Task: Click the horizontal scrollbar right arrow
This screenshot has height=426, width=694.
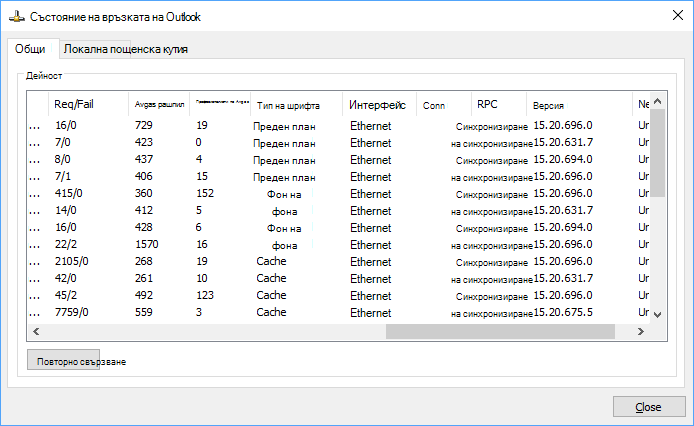Action: coord(640,331)
